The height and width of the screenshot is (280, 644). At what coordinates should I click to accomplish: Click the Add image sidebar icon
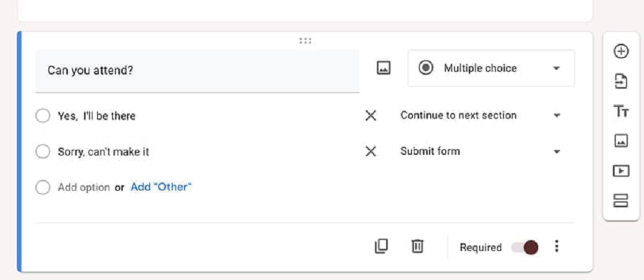(621, 141)
